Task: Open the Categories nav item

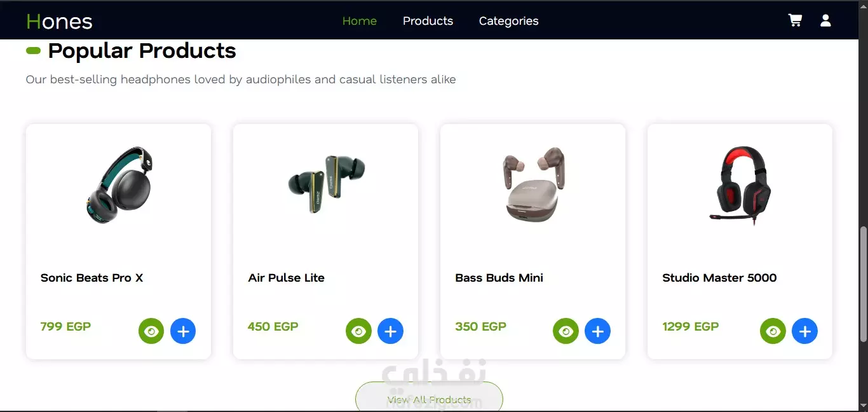Action: click(x=508, y=21)
